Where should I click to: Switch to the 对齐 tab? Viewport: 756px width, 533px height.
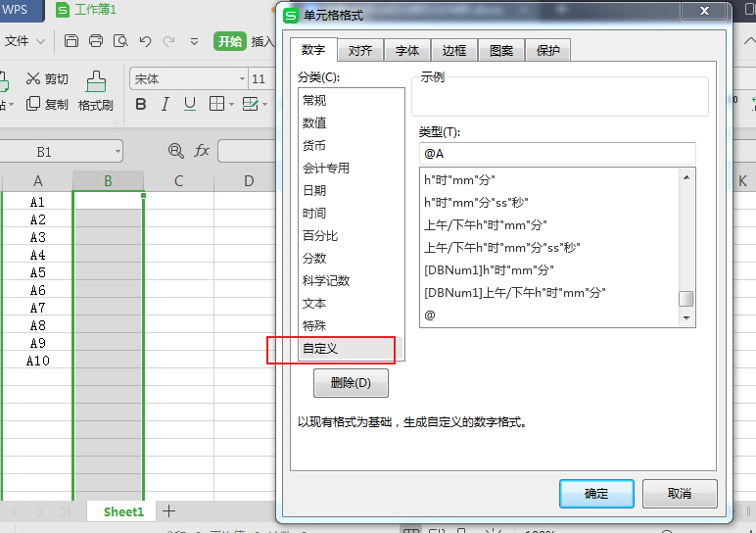(360, 51)
